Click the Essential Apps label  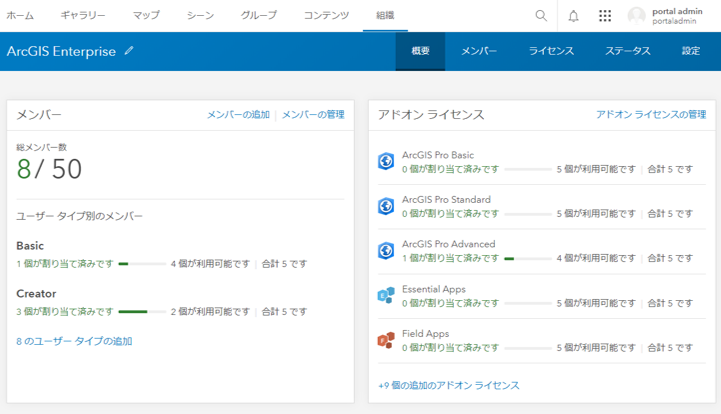434,289
